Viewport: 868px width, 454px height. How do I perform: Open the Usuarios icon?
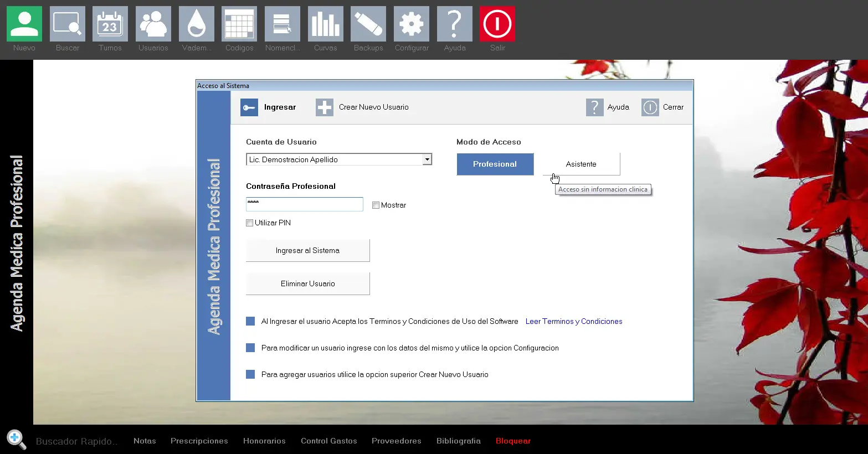(x=153, y=24)
